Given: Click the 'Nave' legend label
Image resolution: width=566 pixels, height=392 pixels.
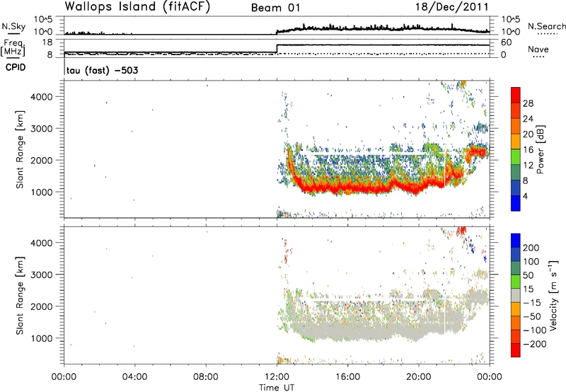Looking at the screenshot, I should click(x=538, y=49).
